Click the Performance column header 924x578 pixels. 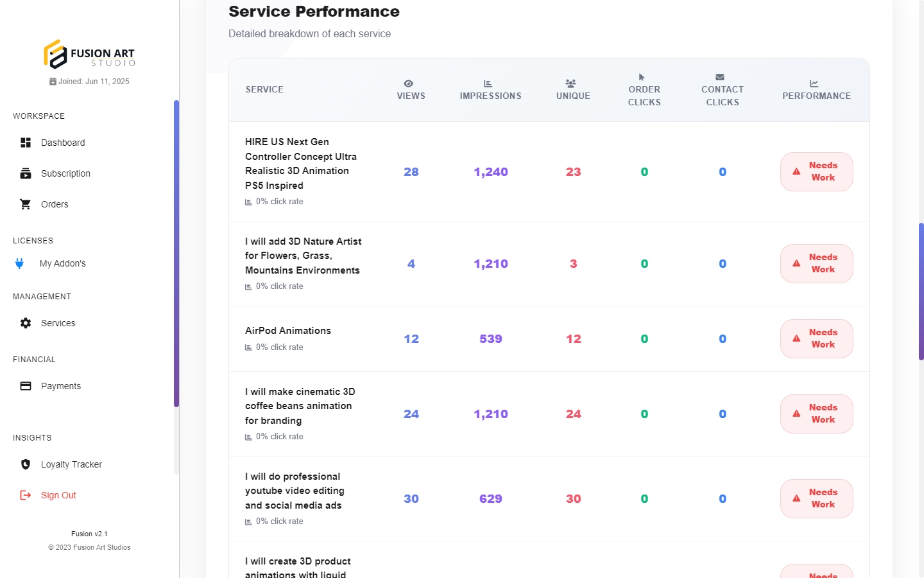(816, 96)
